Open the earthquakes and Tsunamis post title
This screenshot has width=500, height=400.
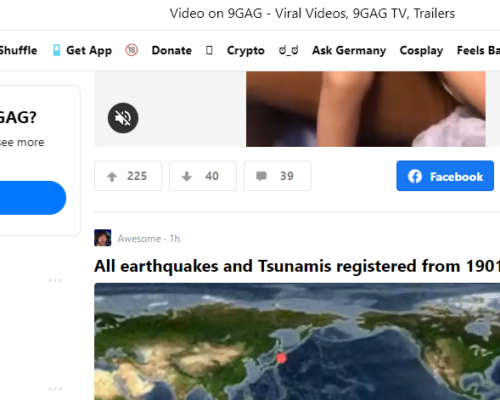(297, 266)
